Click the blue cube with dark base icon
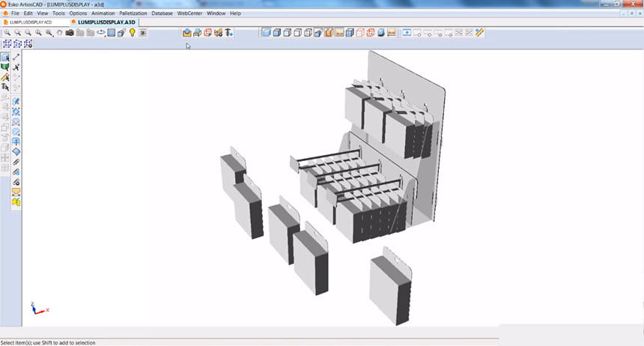The width and height of the screenshot is (644, 346). click(381, 32)
